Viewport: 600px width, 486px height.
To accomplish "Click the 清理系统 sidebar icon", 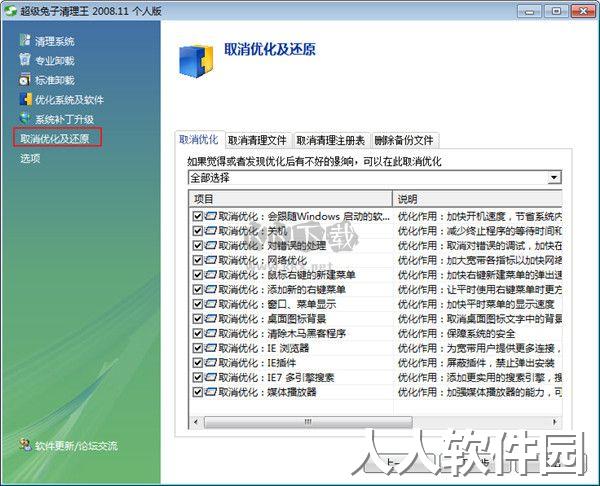I will coord(25,40).
